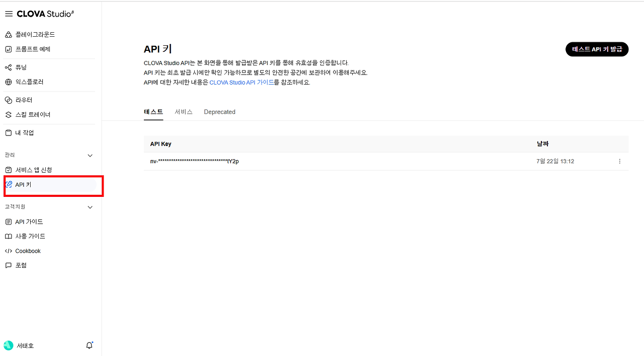Viewport: 644px width, 356px height.
Task: Switch to the Deprecated tab
Action: click(220, 112)
